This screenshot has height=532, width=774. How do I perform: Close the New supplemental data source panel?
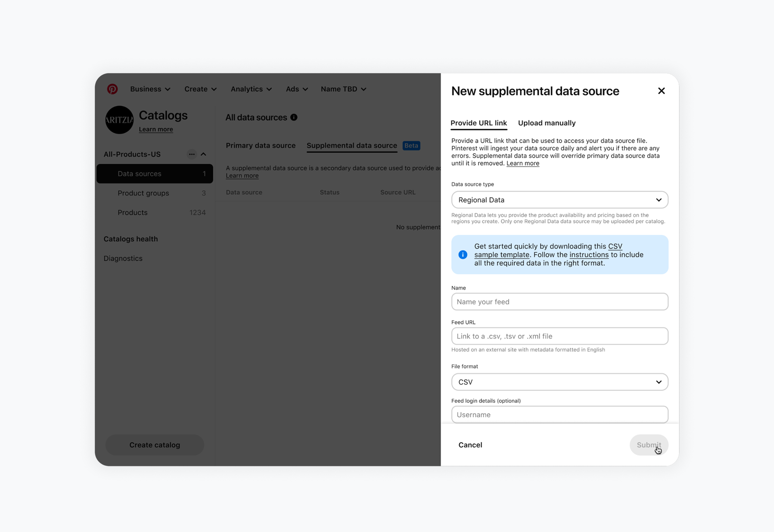coord(661,91)
